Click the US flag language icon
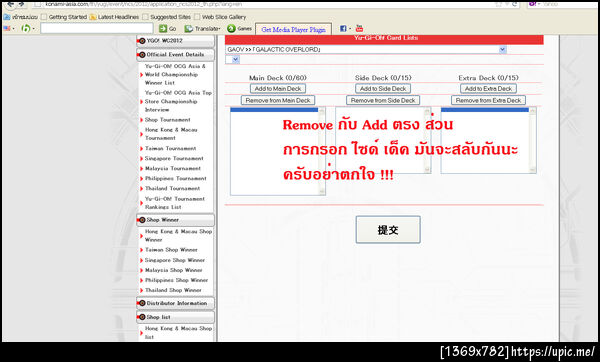 (x=7, y=29)
